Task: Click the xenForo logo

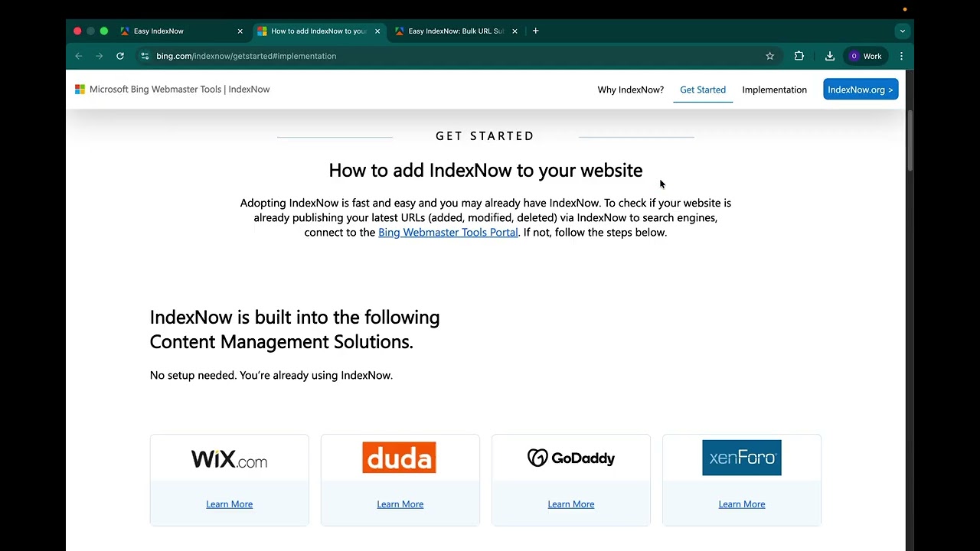Action: coord(742,458)
